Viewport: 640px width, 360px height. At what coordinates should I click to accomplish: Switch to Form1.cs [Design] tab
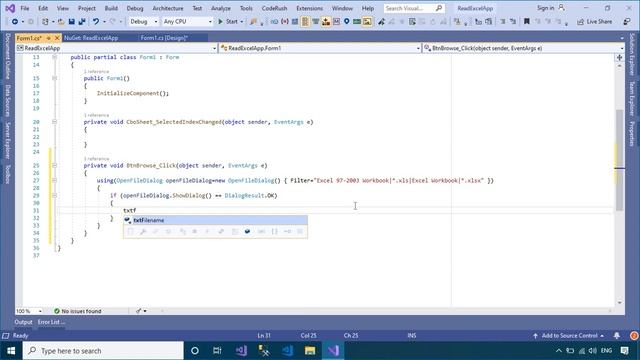pos(164,38)
